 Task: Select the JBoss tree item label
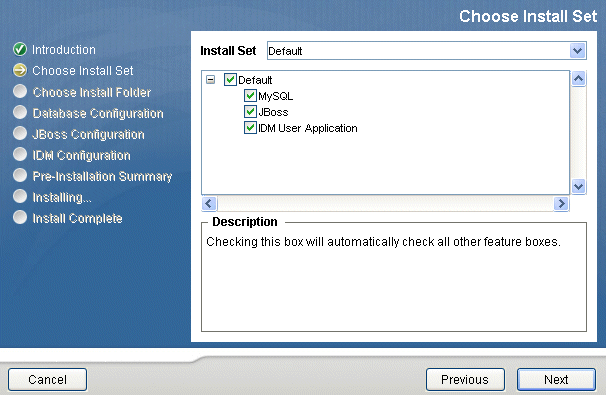point(273,112)
